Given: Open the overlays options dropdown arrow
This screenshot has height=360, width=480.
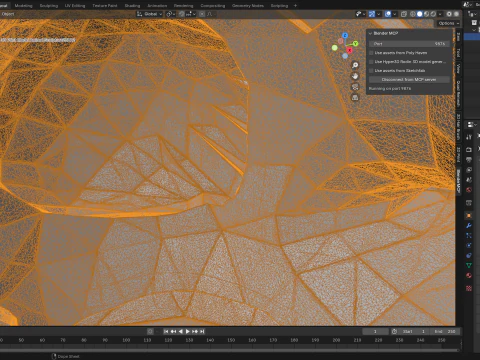Looking at the screenshot, I should click(x=395, y=14).
